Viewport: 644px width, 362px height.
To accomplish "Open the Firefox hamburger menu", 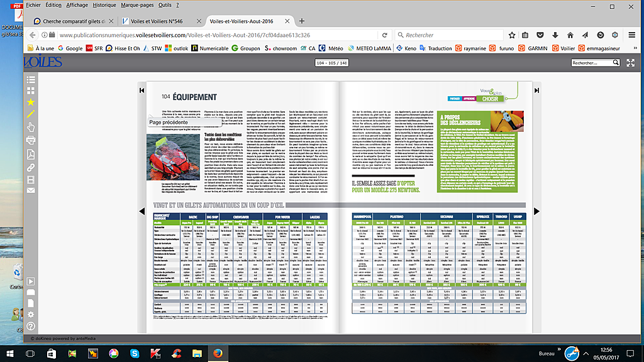I will pos(631,35).
